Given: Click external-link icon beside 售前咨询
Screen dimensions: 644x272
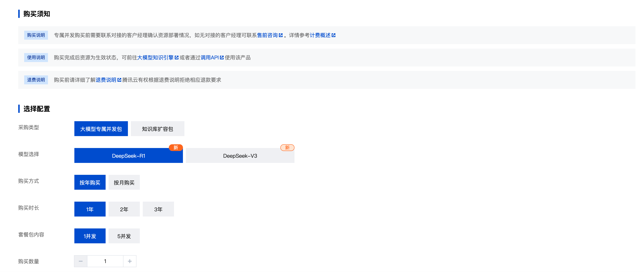Looking at the screenshot, I should (281, 35).
